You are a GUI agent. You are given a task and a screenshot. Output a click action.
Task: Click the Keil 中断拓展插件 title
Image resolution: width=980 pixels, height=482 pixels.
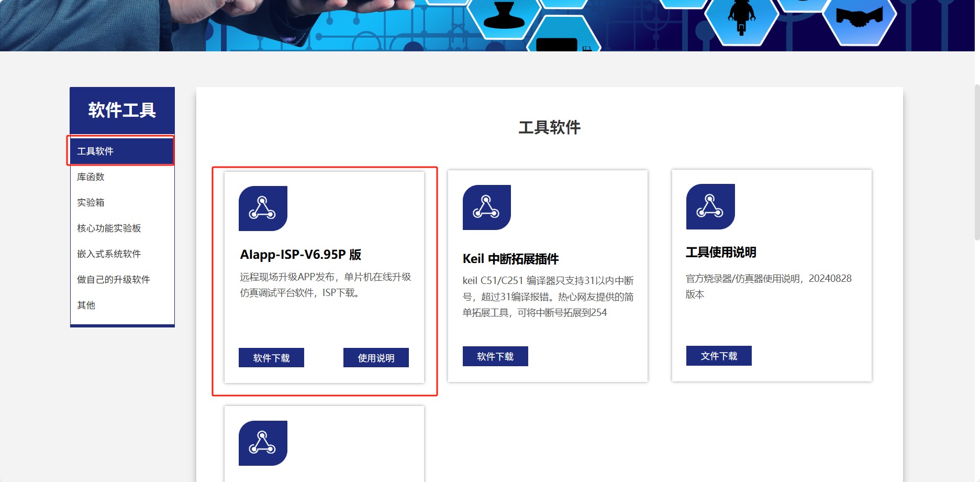click(510, 259)
